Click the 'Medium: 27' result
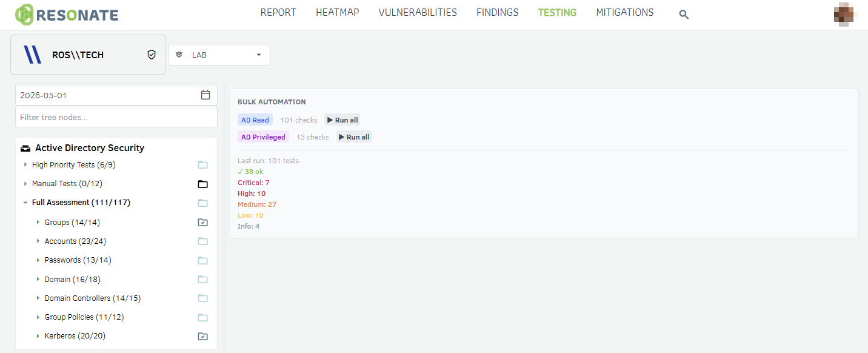This screenshot has height=353, width=868. click(257, 204)
